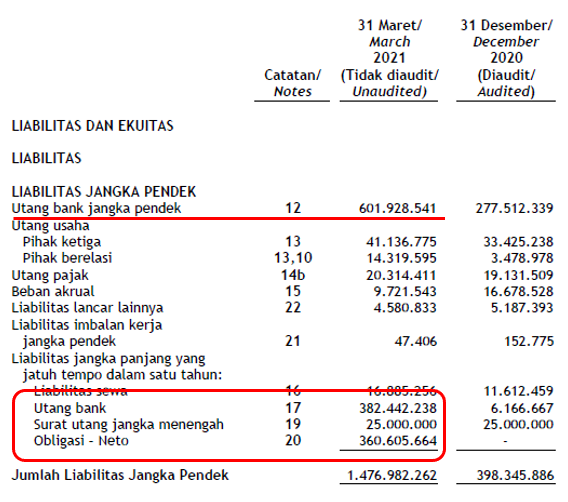Click the Obligasi - Neto label

tap(81, 440)
